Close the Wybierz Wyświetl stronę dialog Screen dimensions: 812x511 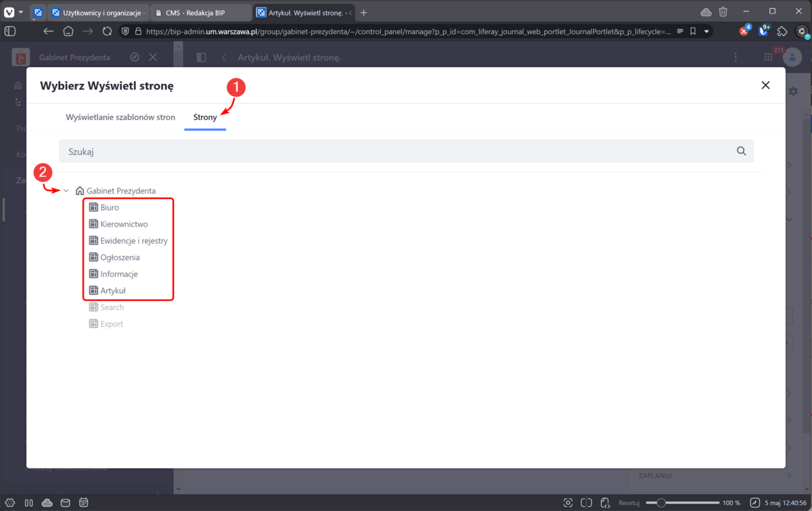click(765, 85)
